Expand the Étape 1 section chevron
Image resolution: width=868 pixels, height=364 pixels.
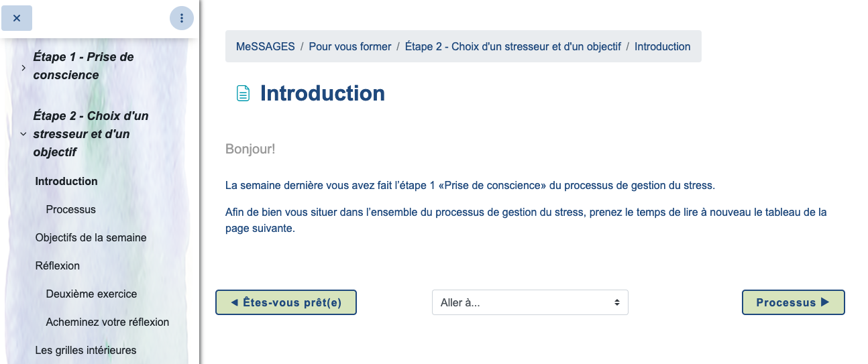tap(23, 67)
